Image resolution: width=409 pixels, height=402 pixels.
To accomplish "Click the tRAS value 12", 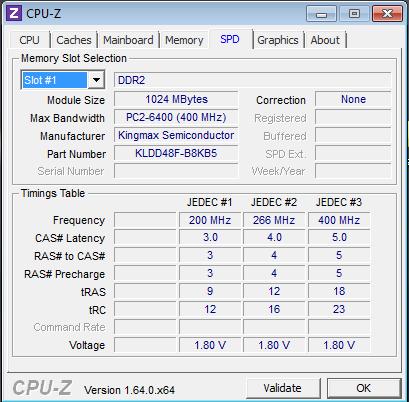I will (x=274, y=291).
